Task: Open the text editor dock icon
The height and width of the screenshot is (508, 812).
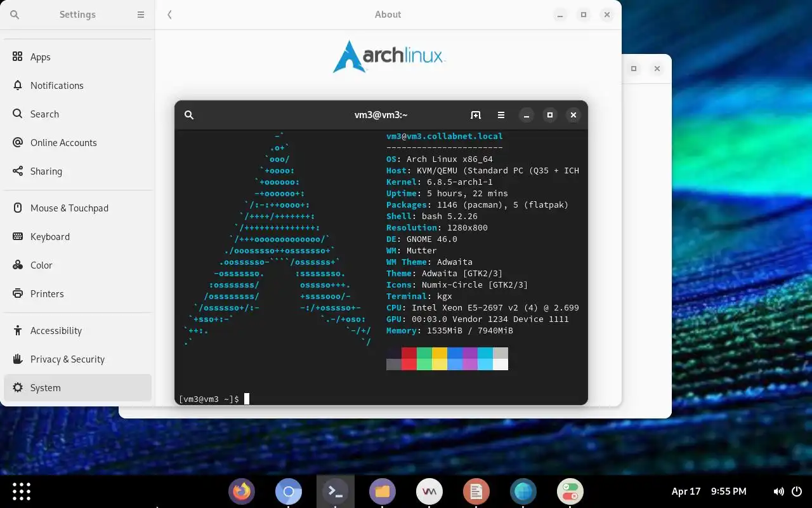Action: (476, 491)
